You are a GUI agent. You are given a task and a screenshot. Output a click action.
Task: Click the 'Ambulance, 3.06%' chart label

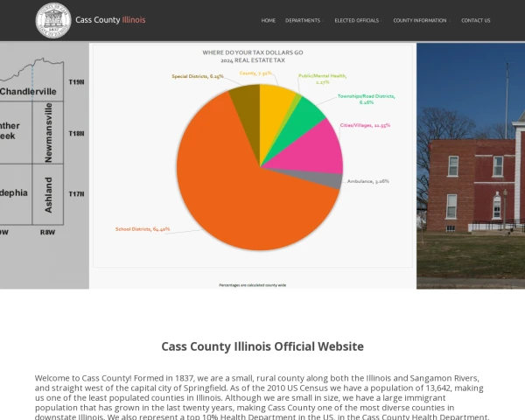[368, 181]
